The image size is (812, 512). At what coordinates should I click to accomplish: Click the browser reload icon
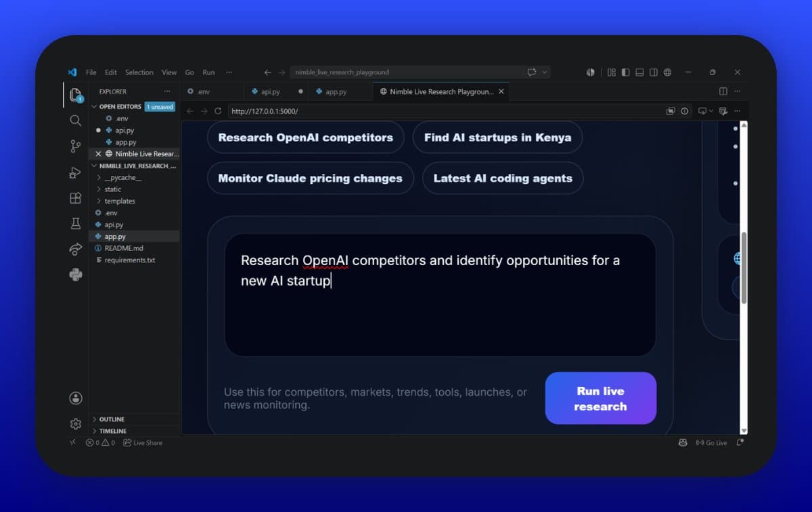pyautogui.click(x=218, y=111)
